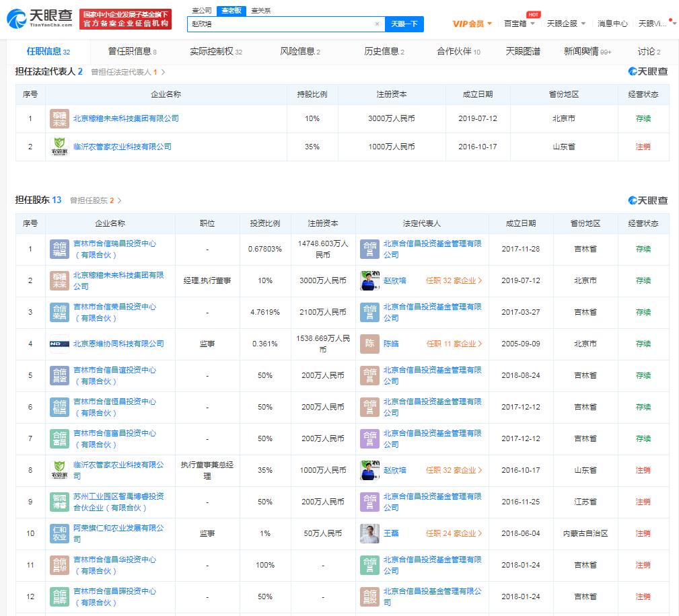The height and width of the screenshot is (616, 679).
Task: Open 消息中心 in the header
Action: [612, 24]
